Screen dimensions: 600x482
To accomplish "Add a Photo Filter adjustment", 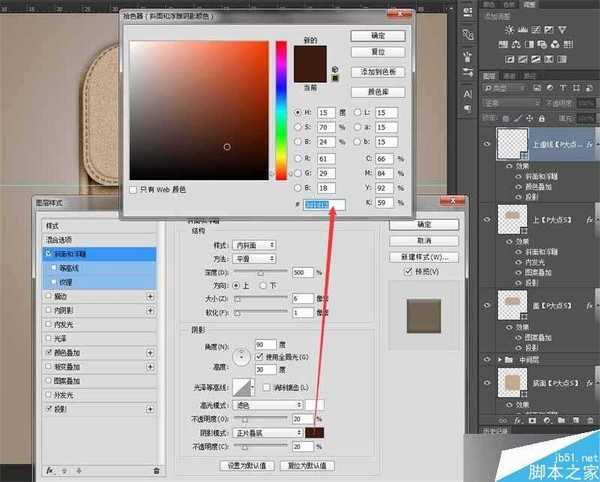I will coord(542,44).
